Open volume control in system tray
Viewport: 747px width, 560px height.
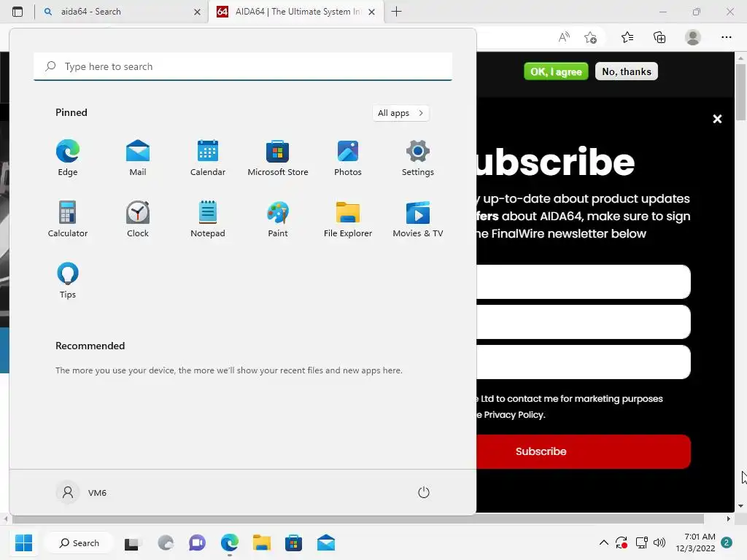pyautogui.click(x=659, y=542)
